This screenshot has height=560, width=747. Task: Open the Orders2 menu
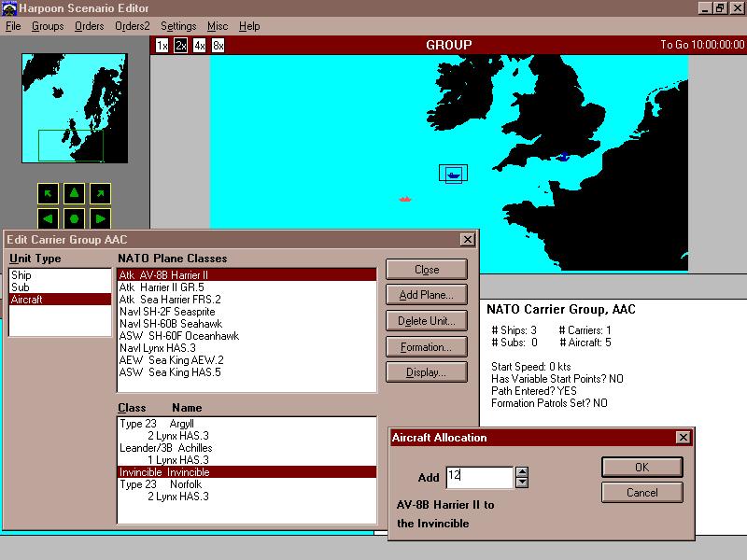click(132, 26)
